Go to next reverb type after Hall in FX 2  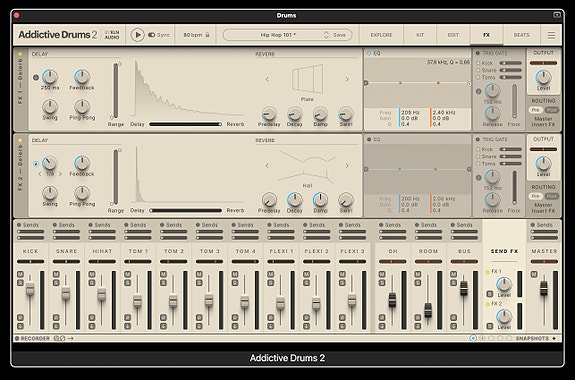pyautogui.click(x=347, y=166)
